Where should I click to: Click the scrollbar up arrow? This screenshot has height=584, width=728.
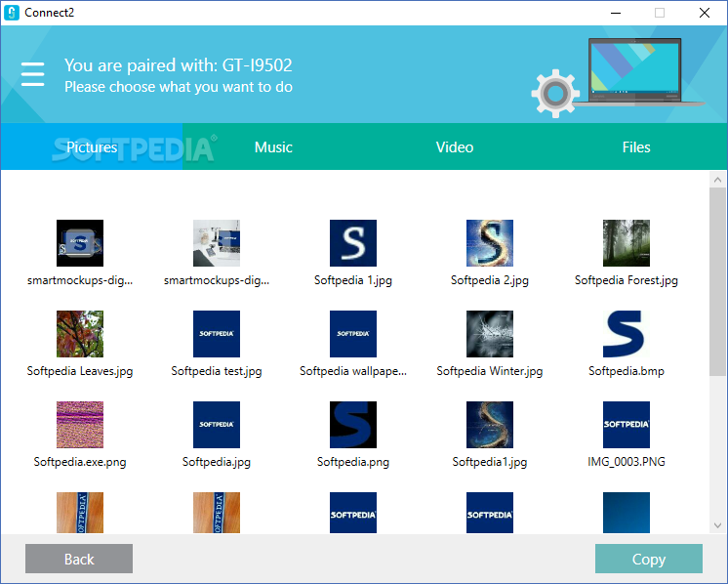pos(718,180)
